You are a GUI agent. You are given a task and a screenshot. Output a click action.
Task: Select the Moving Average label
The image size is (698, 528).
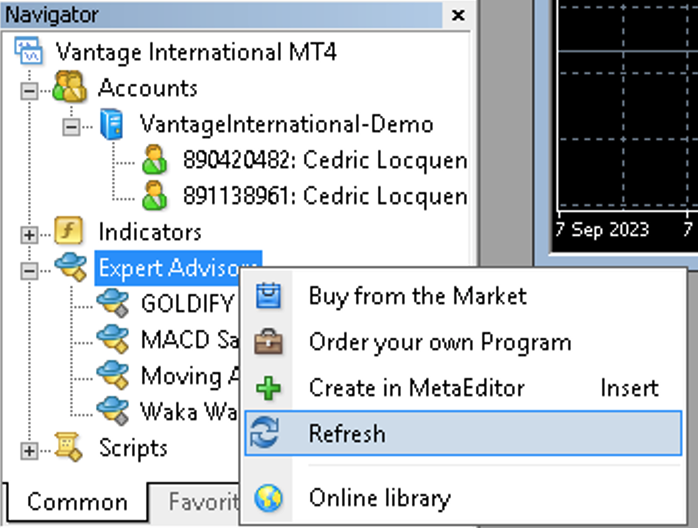190,375
